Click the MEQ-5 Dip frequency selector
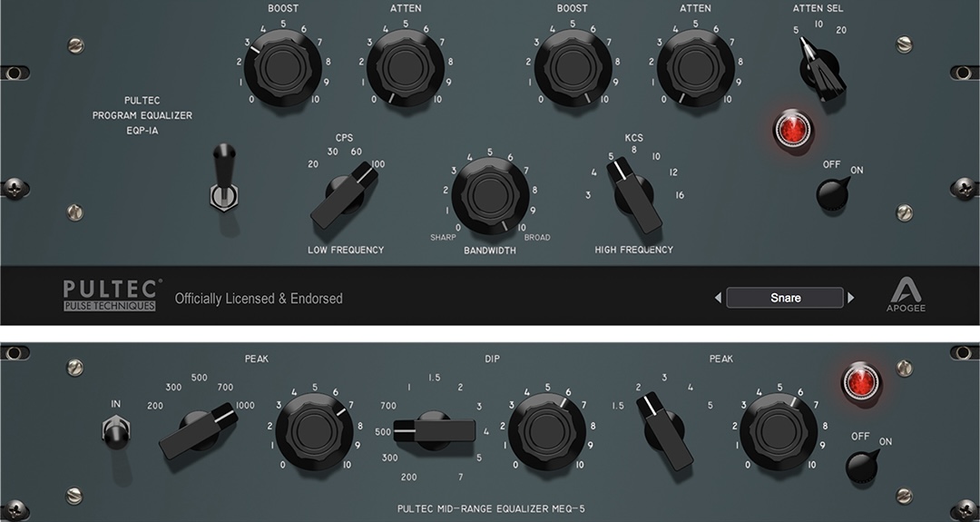This screenshot has width=980, height=522. [x=434, y=430]
